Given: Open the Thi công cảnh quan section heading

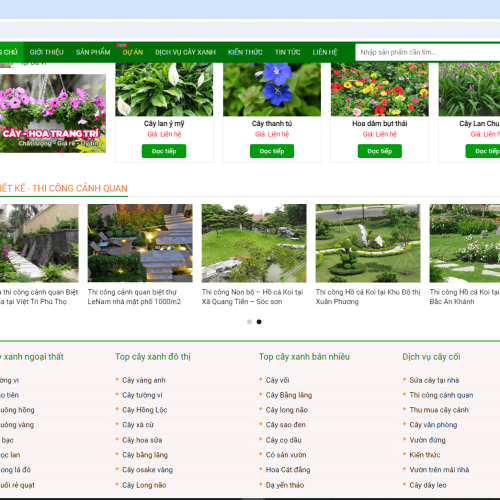Looking at the screenshot, I should coord(64,188).
